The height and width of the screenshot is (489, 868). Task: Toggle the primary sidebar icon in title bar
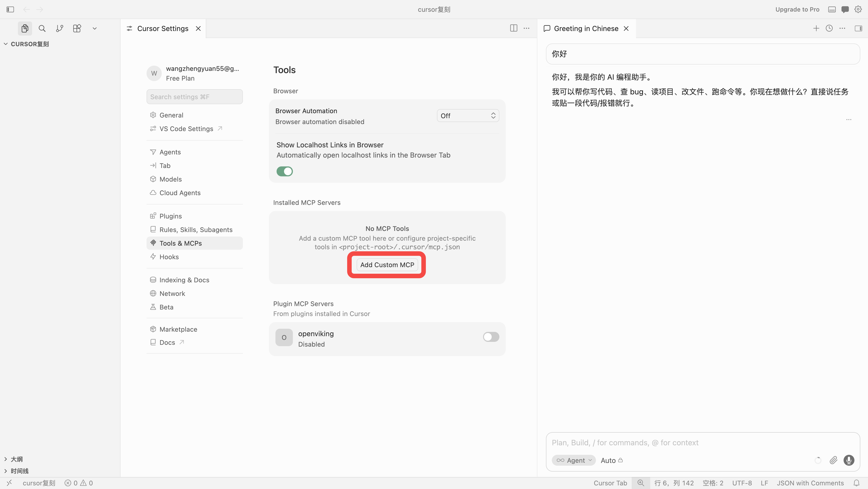[x=10, y=10]
